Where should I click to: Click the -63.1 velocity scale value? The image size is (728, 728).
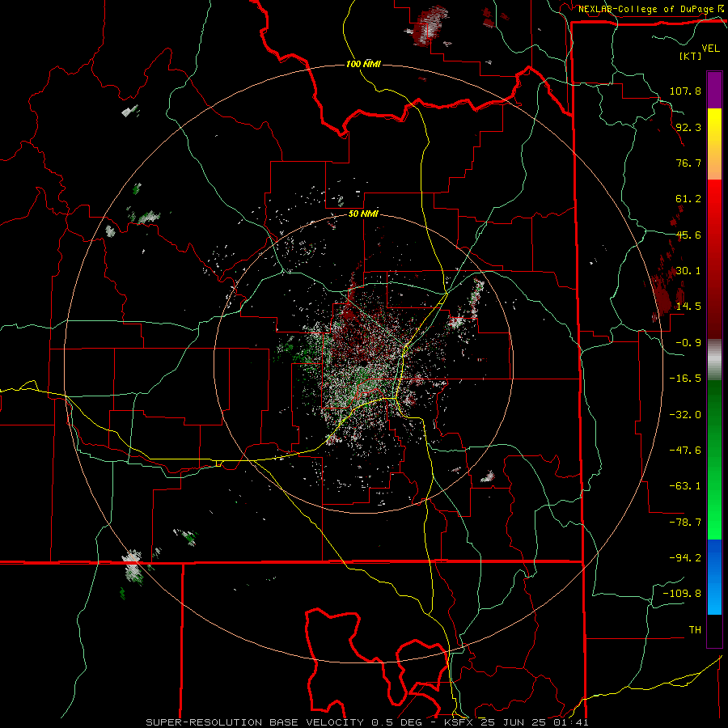[x=685, y=486]
